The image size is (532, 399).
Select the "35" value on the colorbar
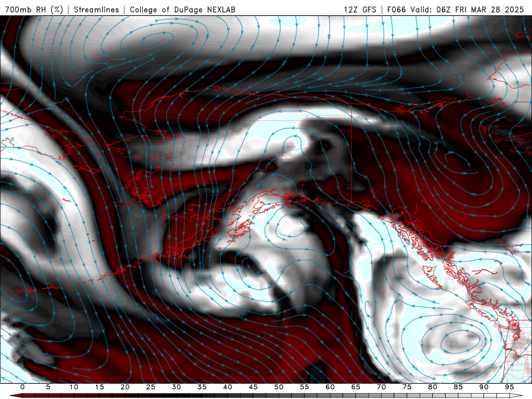click(202, 387)
